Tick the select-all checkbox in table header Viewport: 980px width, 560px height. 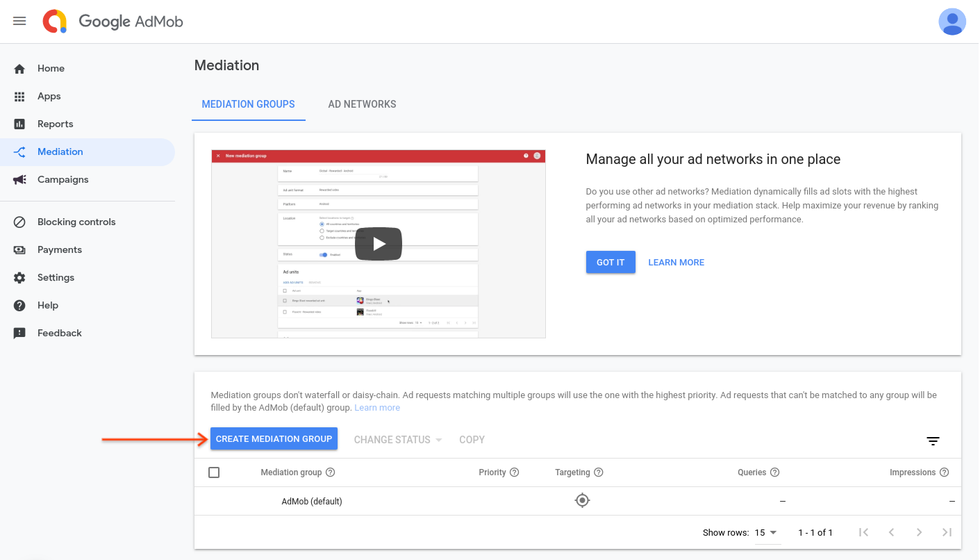(214, 472)
